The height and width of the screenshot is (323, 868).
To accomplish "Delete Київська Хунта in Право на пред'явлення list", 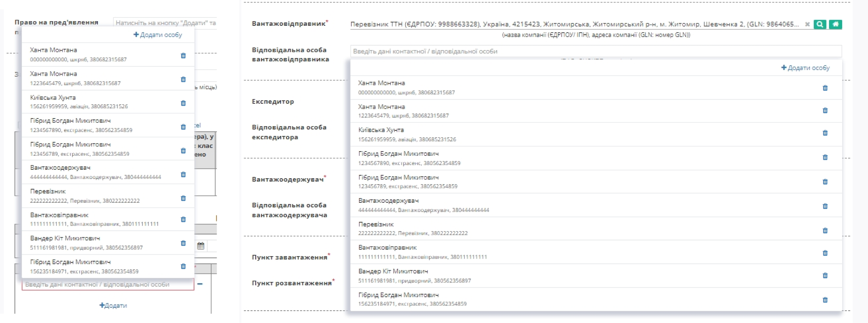I will point(183,103).
